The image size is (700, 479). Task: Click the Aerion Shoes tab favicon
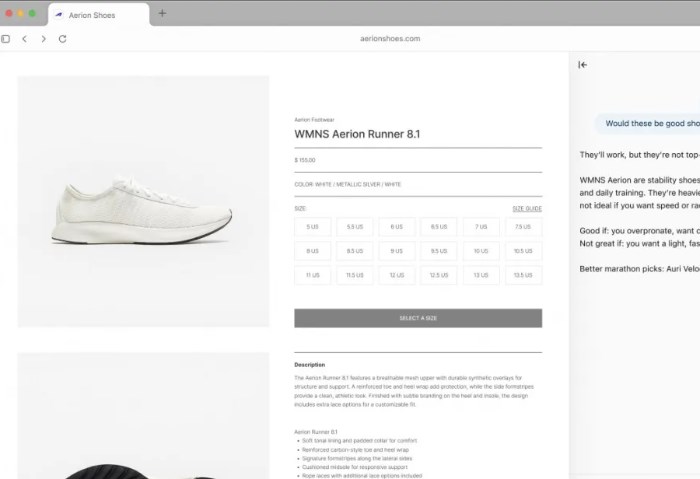[x=58, y=15]
